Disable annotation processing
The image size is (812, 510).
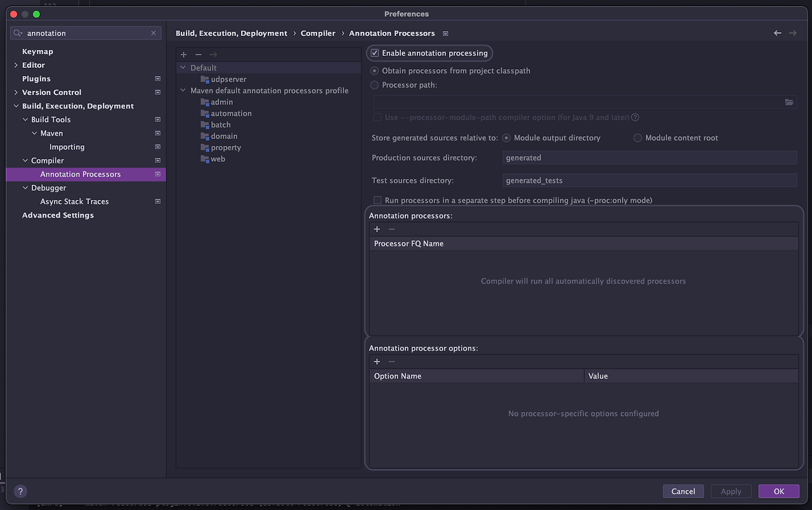click(374, 53)
